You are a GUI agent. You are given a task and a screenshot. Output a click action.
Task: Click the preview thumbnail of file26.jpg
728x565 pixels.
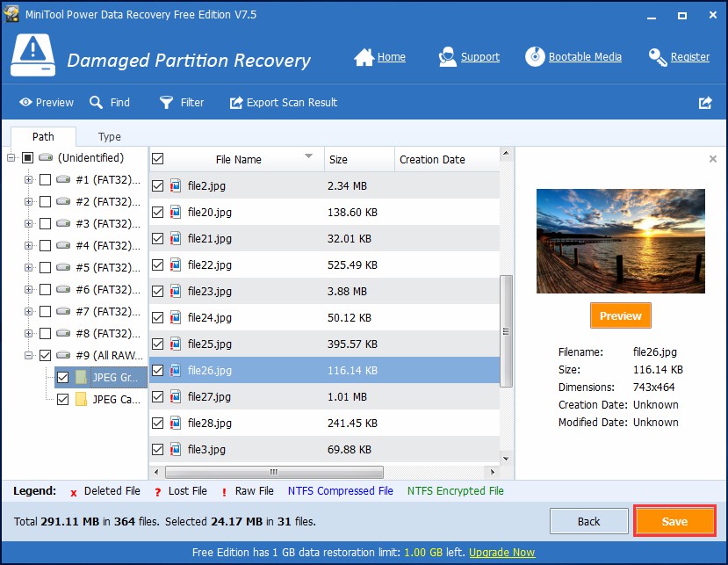620,241
